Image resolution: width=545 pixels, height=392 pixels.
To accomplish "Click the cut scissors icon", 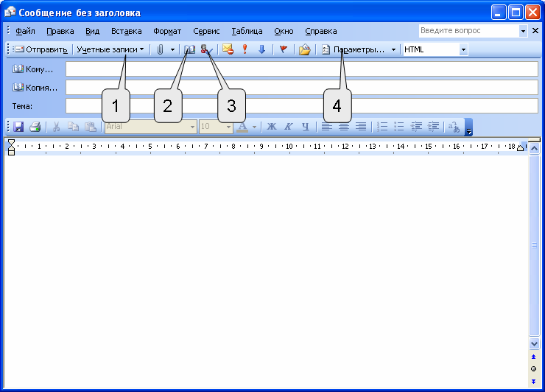I will tap(56, 127).
